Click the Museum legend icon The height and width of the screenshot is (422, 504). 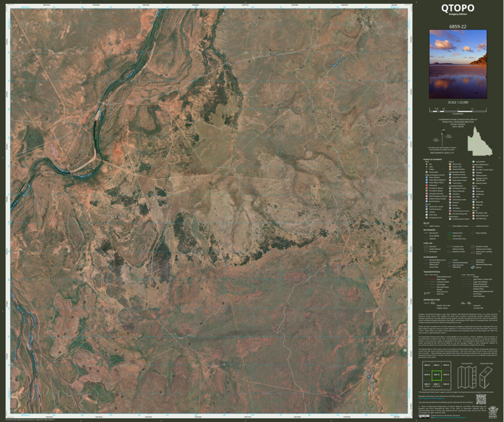pyautogui.click(x=450, y=203)
